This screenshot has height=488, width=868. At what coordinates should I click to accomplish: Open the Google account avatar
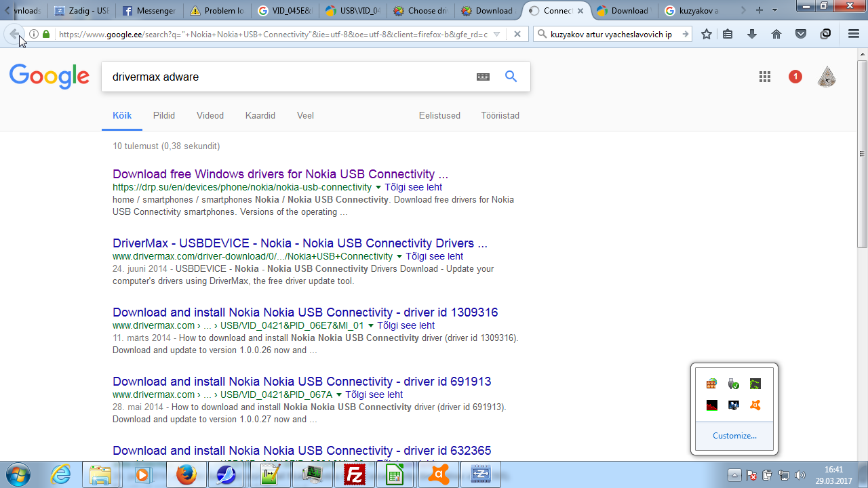(827, 77)
